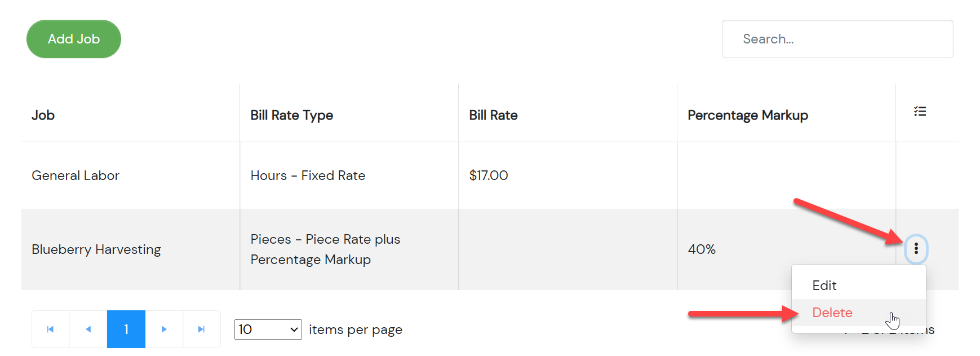Click the Add Job button
This screenshot has height=356, width=980.
point(74,39)
